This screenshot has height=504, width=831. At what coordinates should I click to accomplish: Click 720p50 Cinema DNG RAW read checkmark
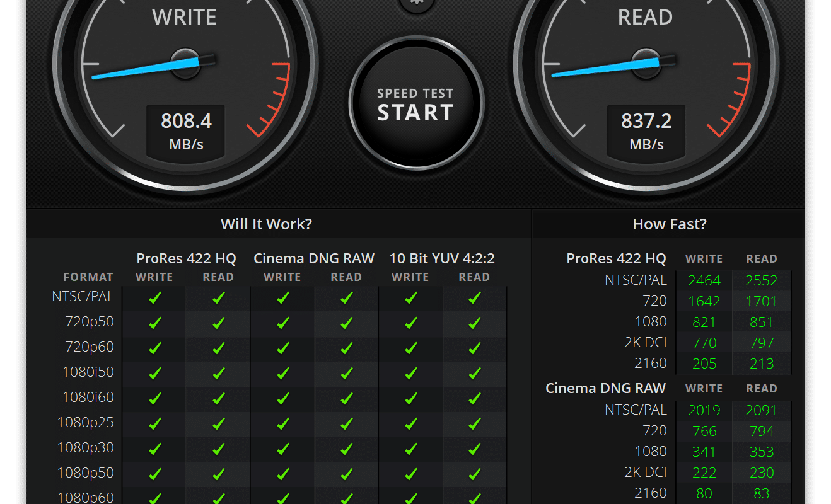pyautogui.click(x=346, y=323)
